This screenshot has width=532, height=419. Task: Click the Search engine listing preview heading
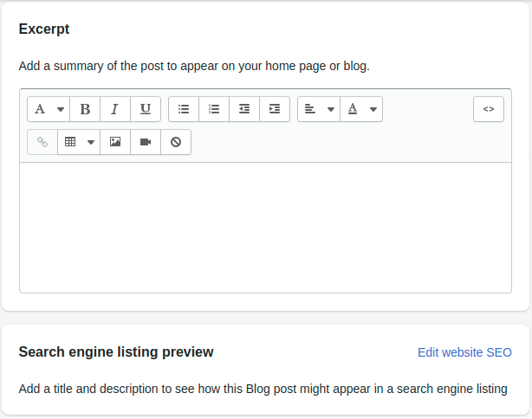point(116,352)
